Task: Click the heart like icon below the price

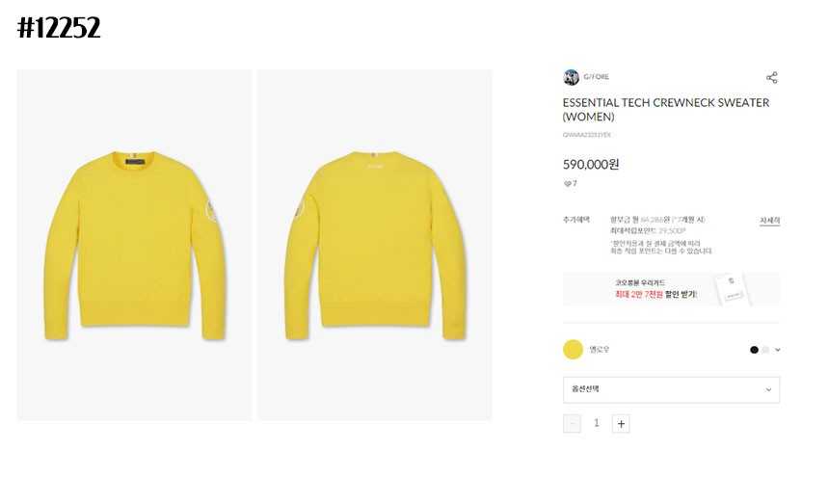Action: (568, 184)
